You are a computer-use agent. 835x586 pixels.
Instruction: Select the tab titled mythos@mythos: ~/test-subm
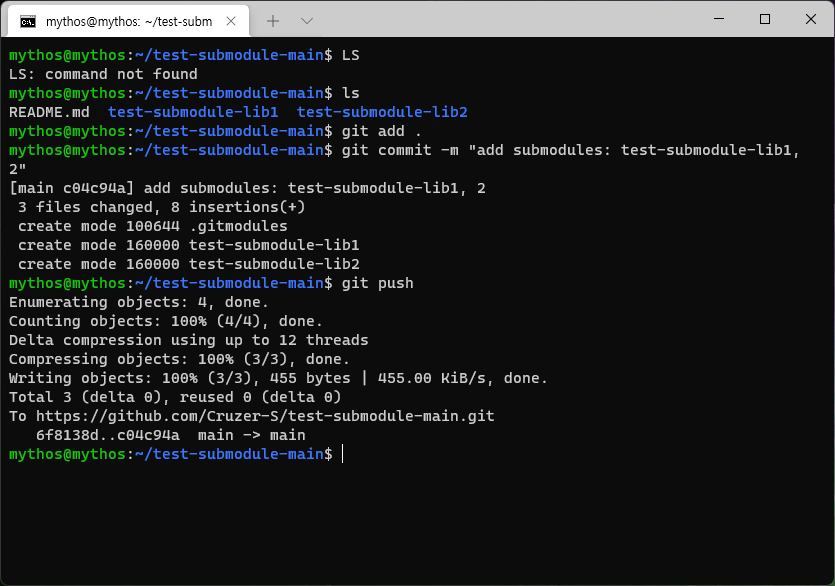130,18
